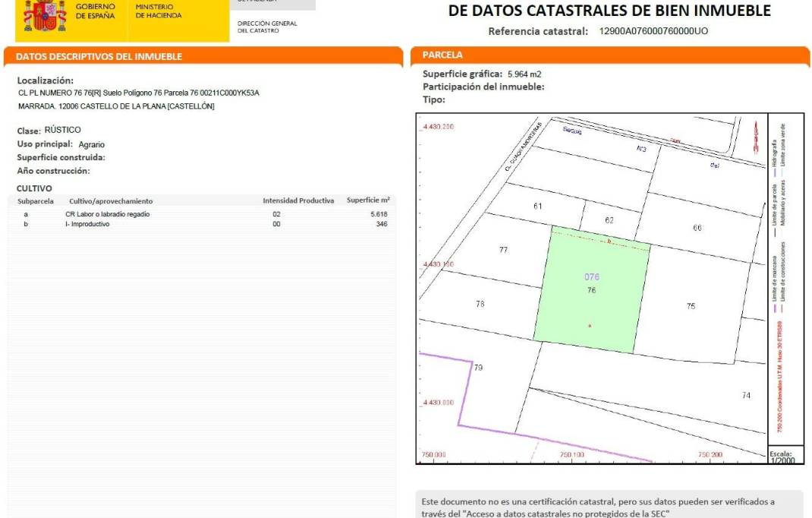
Task: Select intensity value 00 in the table
Action: [276, 224]
